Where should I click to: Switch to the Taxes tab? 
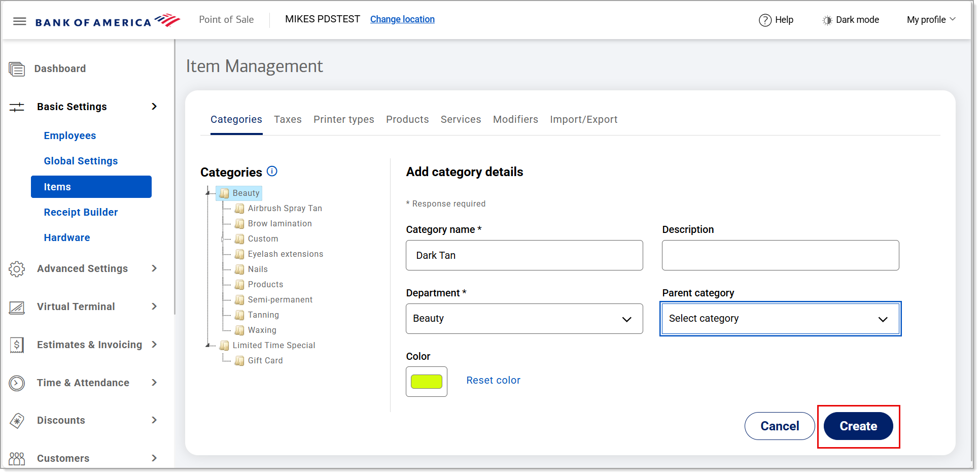tap(288, 120)
